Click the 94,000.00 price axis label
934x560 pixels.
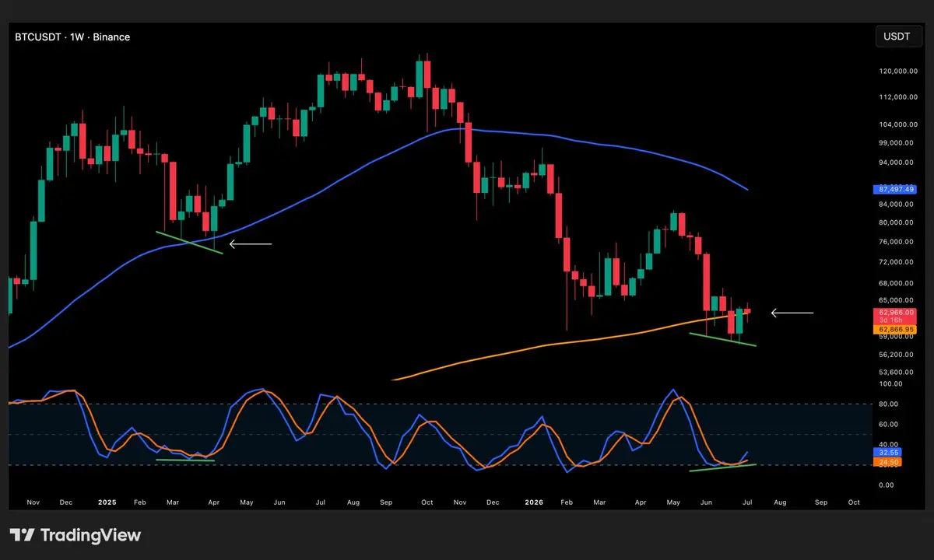point(897,163)
